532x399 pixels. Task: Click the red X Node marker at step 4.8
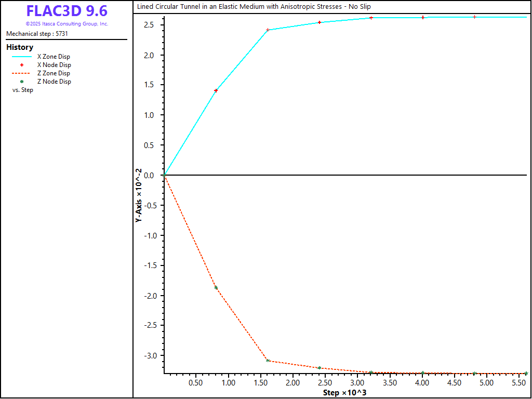pos(474,17)
